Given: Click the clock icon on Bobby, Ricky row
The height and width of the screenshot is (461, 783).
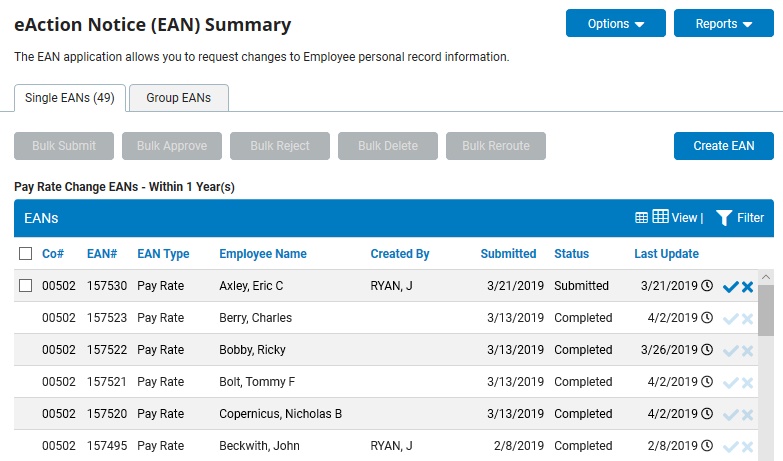Looking at the screenshot, I should (x=707, y=350).
